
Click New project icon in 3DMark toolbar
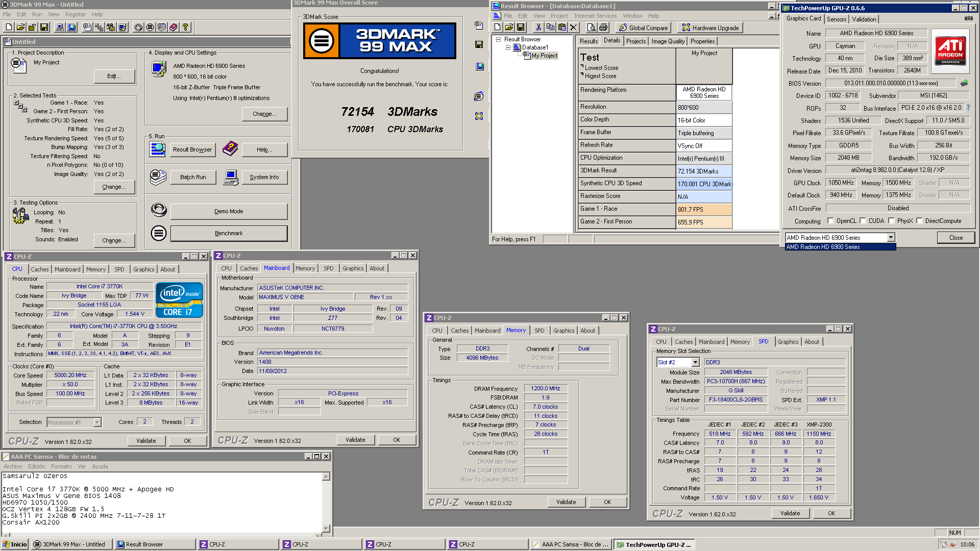pyautogui.click(x=9, y=28)
